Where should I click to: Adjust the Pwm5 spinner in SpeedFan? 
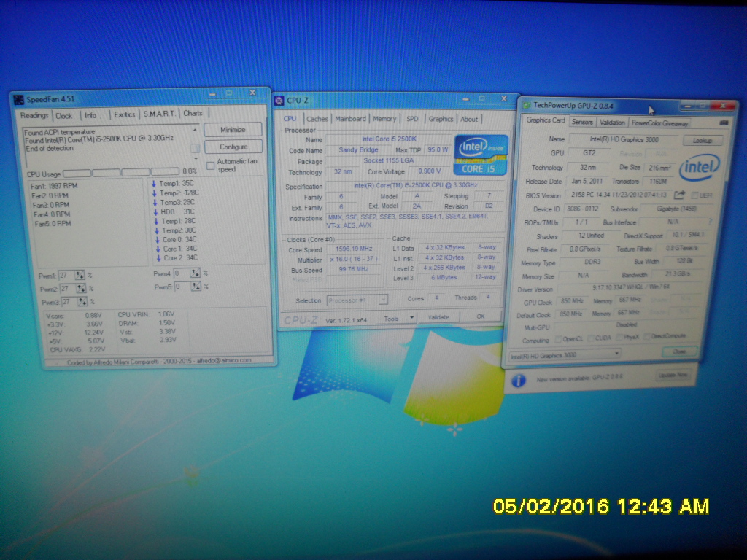[x=196, y=287]
